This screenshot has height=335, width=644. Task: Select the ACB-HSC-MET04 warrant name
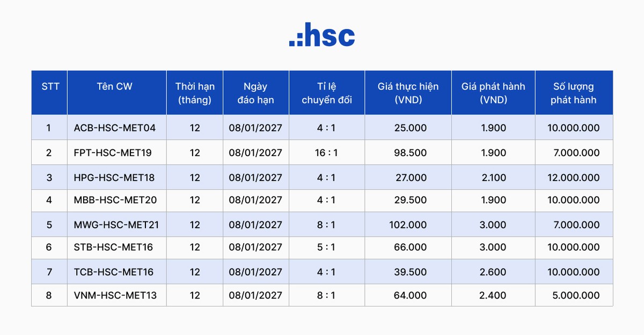tap(114, 128)
